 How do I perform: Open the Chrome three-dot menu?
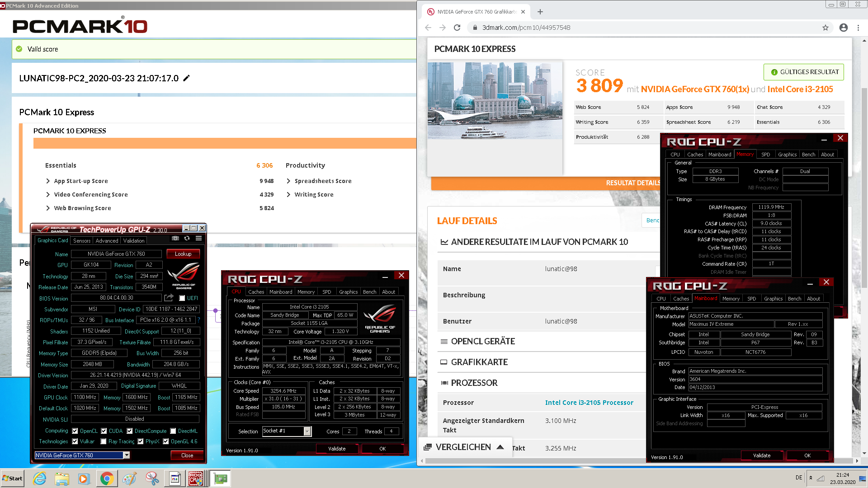click(858, 28)
